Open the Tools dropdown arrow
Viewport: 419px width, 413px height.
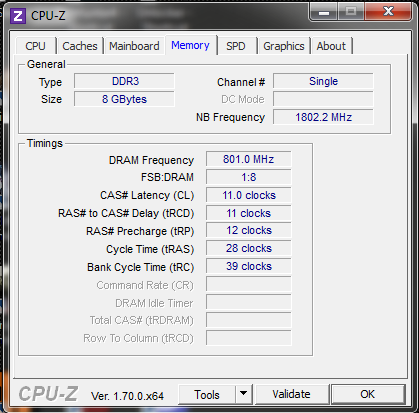[244, 394]
